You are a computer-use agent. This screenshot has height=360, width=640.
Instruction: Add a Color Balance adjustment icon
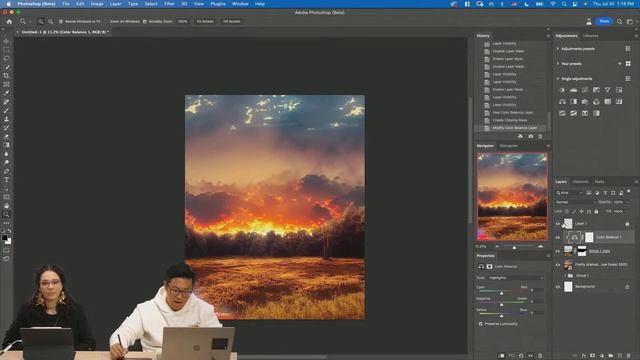pyautogui.click(x=562, y=101)
